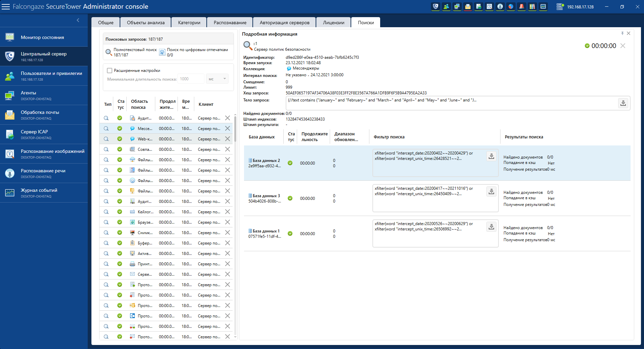
Task: Click the server connection icon next to IP
Action: pyautogui.click(x=560, y=7)
